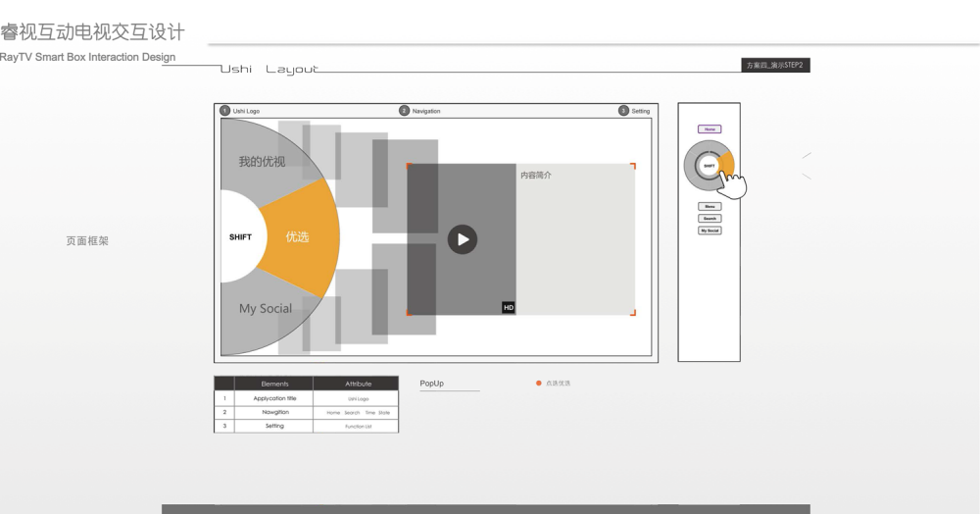
Task: Click the Setting table cell in row 3
Action: click(274, 426)
